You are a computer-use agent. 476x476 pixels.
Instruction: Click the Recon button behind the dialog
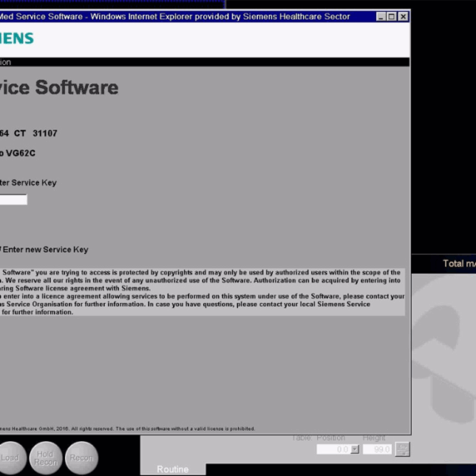point(82,458)
